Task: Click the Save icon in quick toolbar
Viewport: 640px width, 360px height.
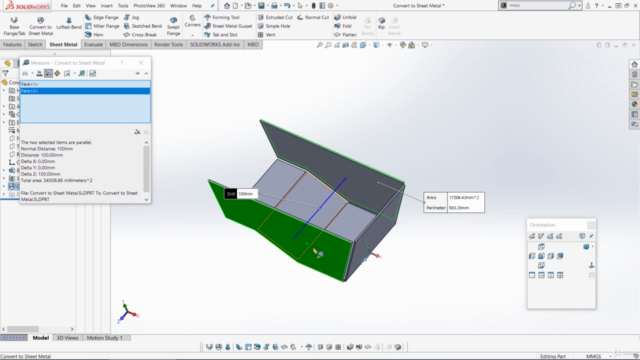Action: click(261, 6)
